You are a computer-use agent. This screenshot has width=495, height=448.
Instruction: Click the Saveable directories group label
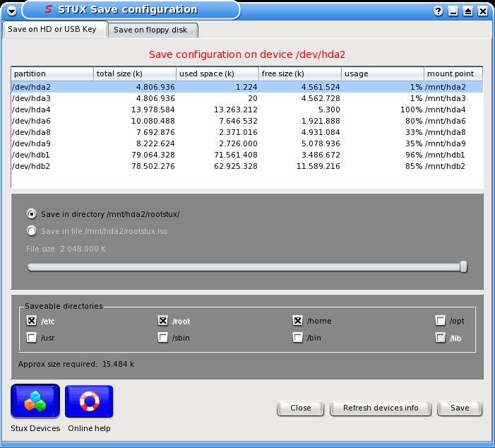[x=64, y=306]
